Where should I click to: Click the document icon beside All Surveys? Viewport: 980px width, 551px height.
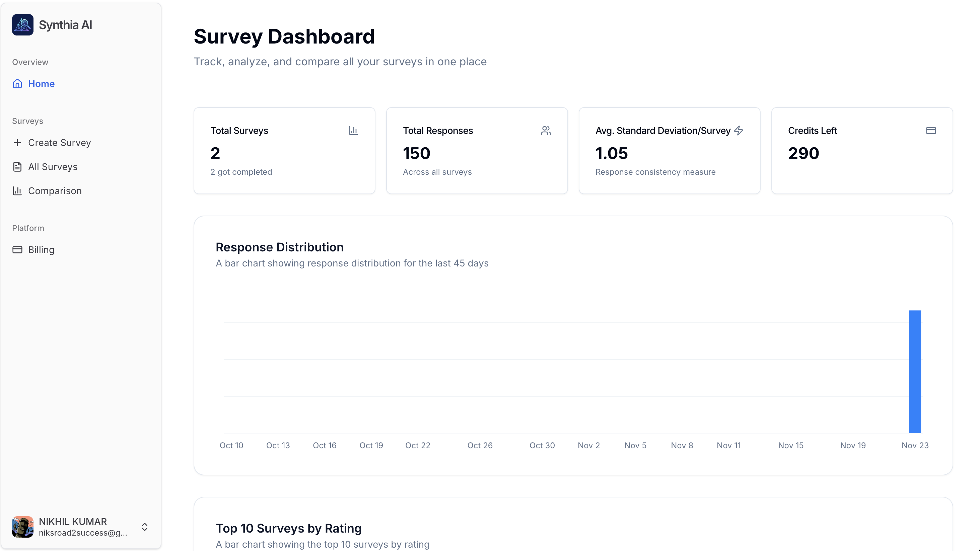[17, 167]
